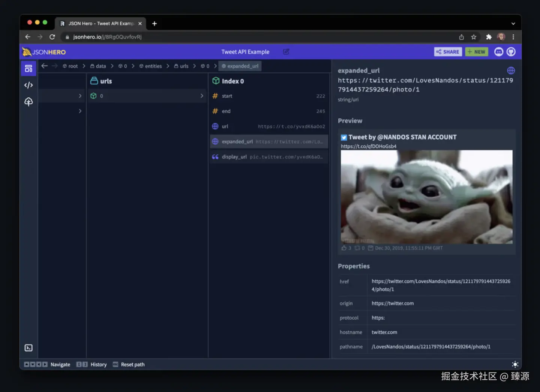
Task: Click the browser back button
Action: tap(28, 37)
